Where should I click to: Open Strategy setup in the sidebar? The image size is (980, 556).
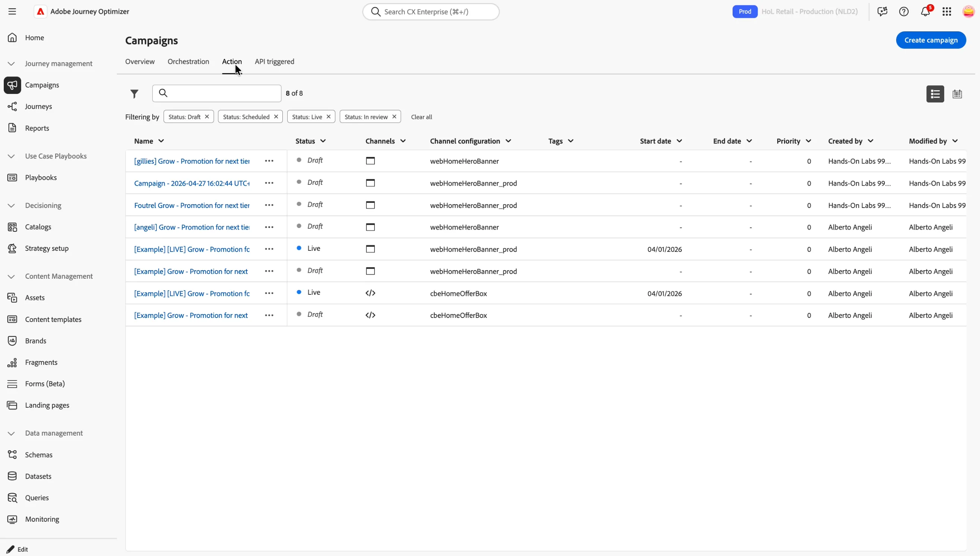(47, 249)
